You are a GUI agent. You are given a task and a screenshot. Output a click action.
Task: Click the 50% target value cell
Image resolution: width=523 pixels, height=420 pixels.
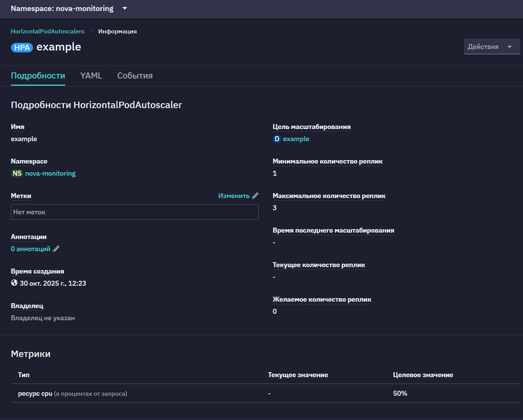pos(400,393)
